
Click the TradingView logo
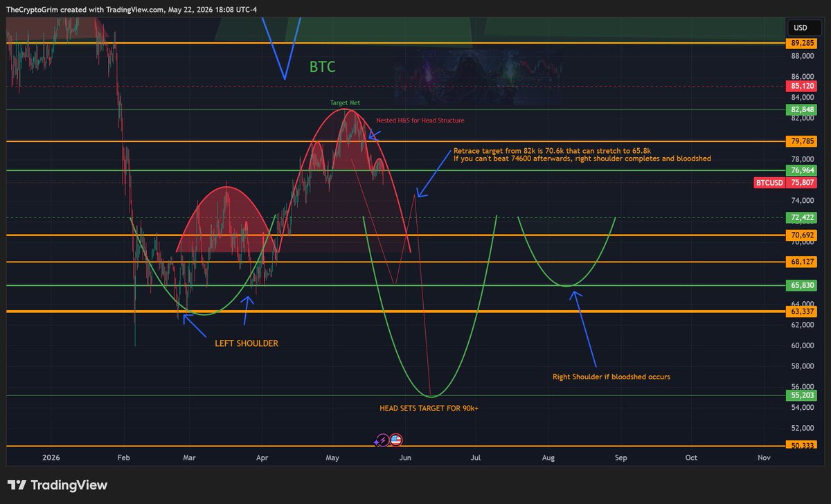[58, 485]
